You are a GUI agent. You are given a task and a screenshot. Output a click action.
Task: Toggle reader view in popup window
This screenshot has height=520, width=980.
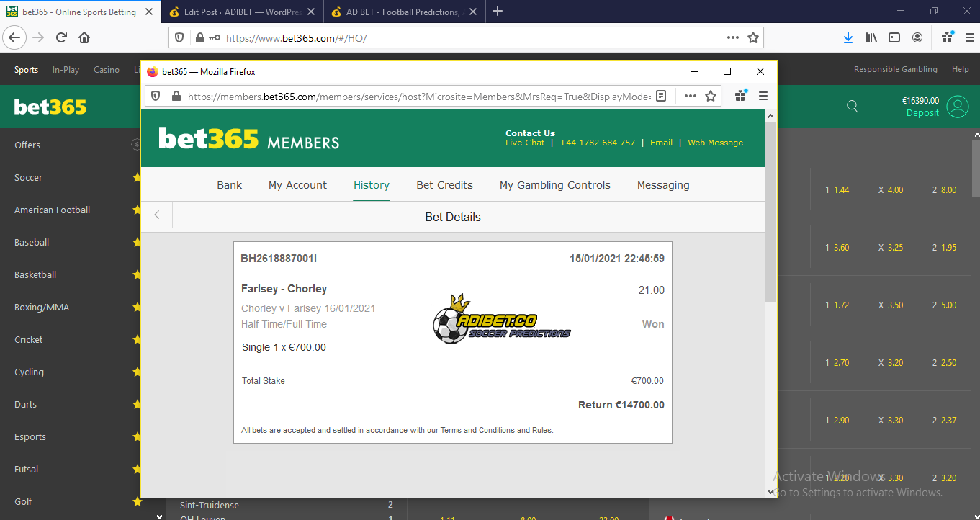[661, 96]
